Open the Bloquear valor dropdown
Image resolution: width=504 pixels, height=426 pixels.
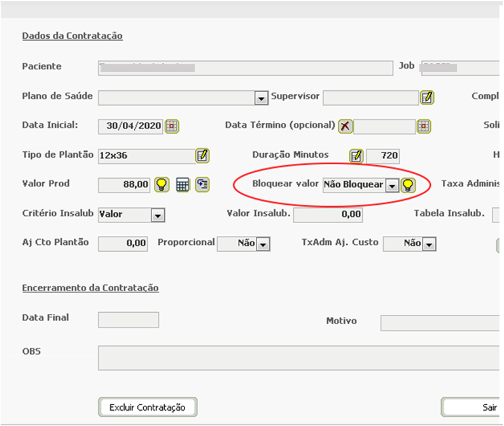pos(392,185)
